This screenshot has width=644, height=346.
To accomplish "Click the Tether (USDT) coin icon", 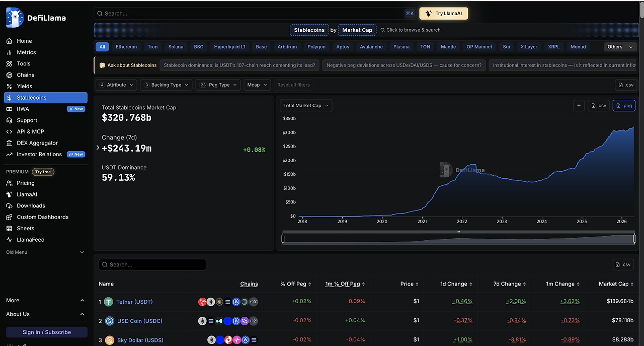I will point(109,302).
